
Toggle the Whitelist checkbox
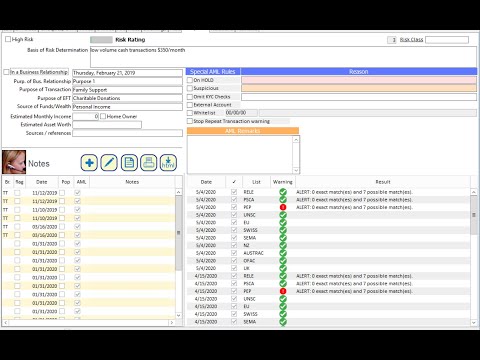coord(190,113)
